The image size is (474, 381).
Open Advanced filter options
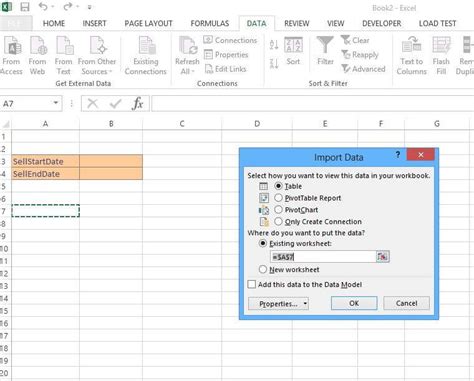pos(363,69)
